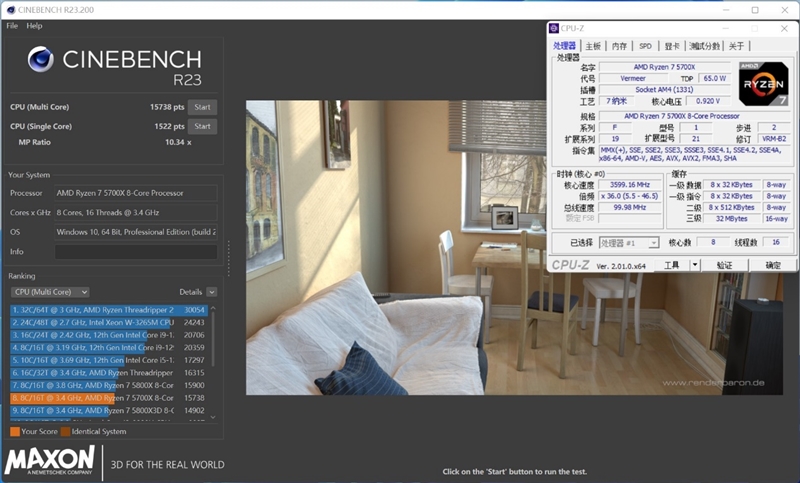Switch to the 测试分数 tab in CPU-Z

[705, 46]
